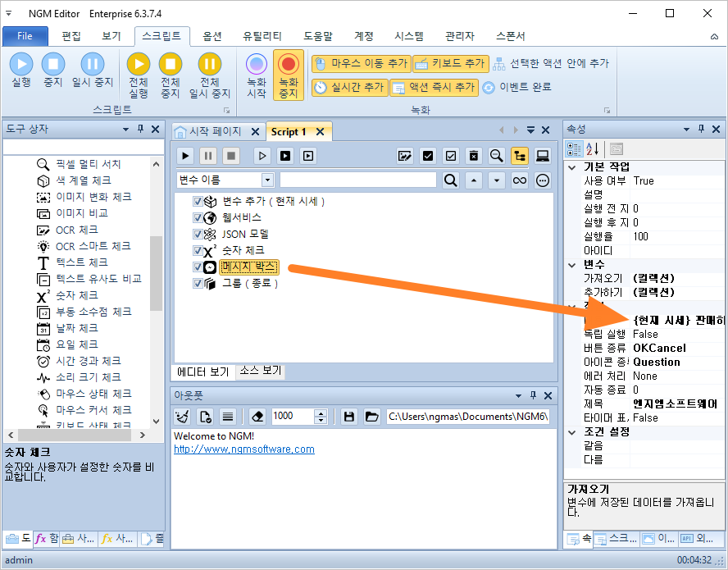Start recording with 녹화 시작

click(257, 75)
